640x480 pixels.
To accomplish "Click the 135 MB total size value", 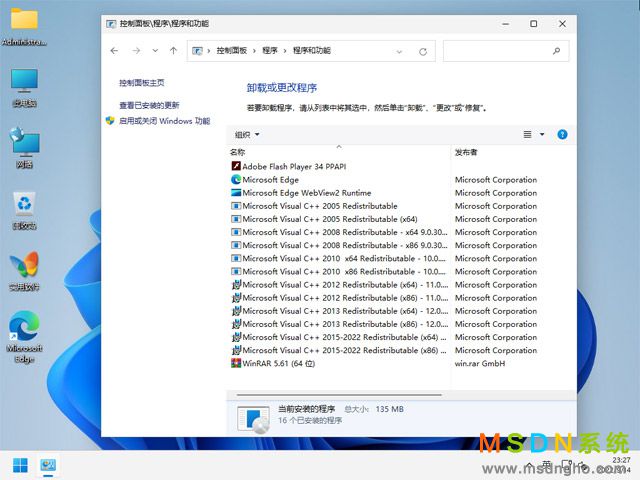I will 389,409.
